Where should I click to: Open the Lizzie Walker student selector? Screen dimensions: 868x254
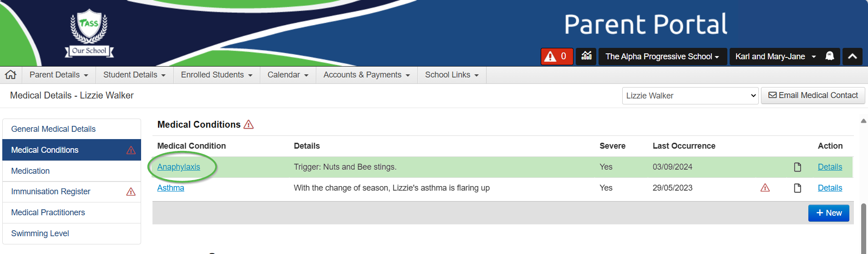pyautogui.click(x=690, y=96)
